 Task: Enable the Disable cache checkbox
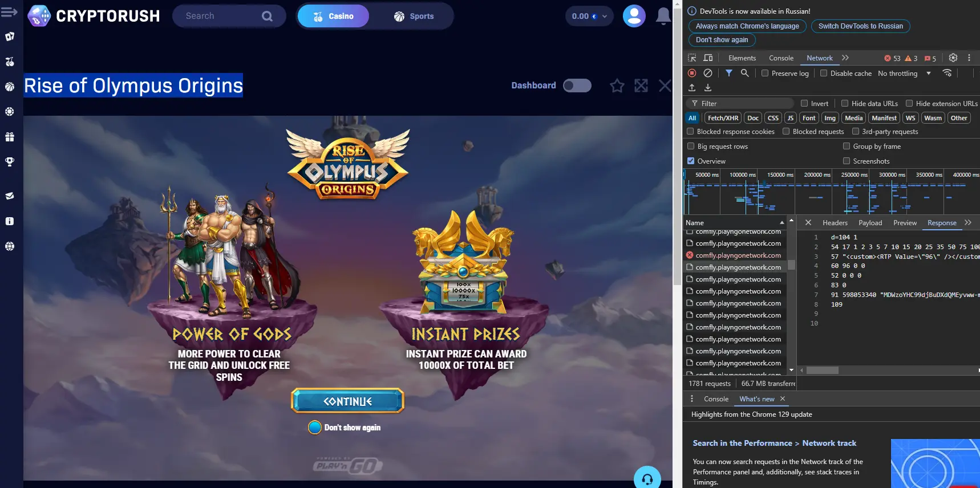coord(824,73)
